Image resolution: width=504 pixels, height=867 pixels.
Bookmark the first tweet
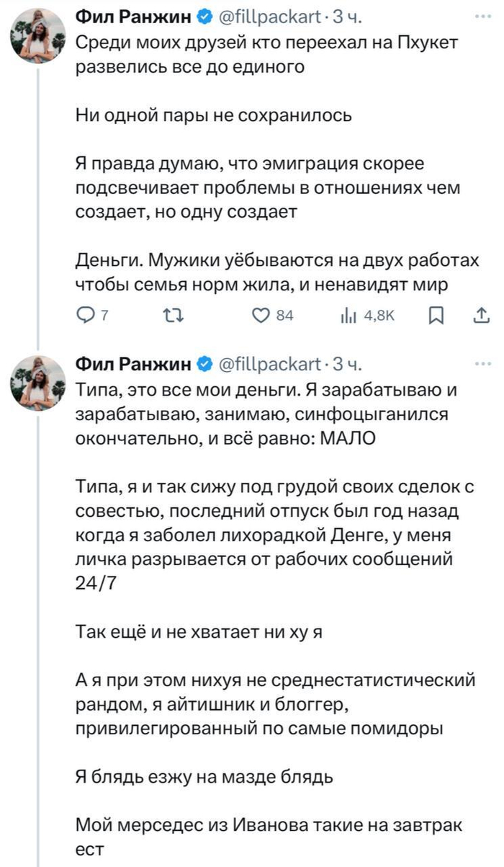pos(436,315)
